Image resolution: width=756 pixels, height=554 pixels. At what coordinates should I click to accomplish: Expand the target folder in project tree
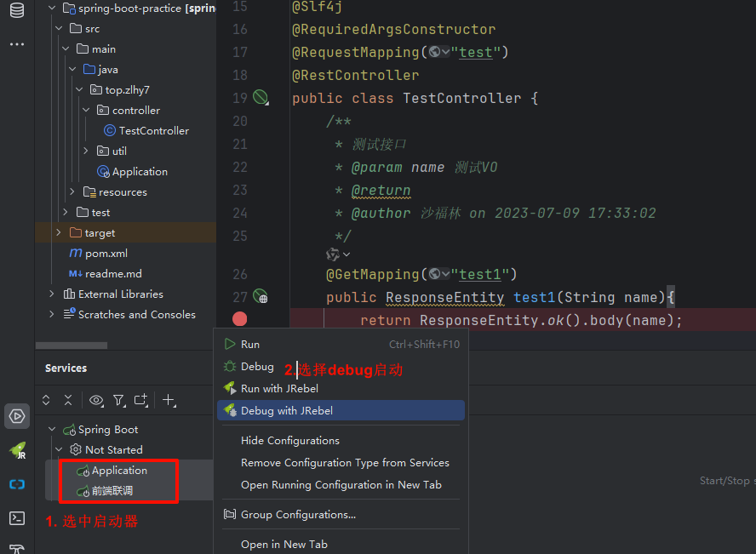(x=57, y=232)
